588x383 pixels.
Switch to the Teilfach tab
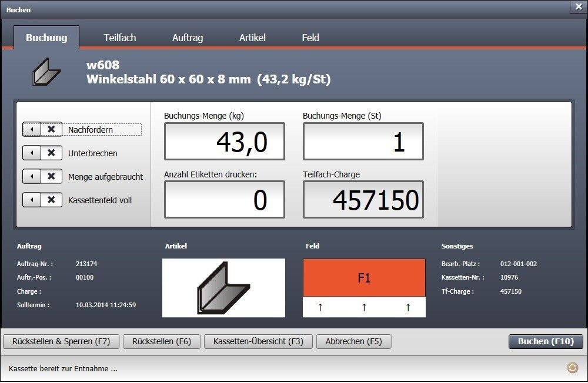(x=119, y=38)
